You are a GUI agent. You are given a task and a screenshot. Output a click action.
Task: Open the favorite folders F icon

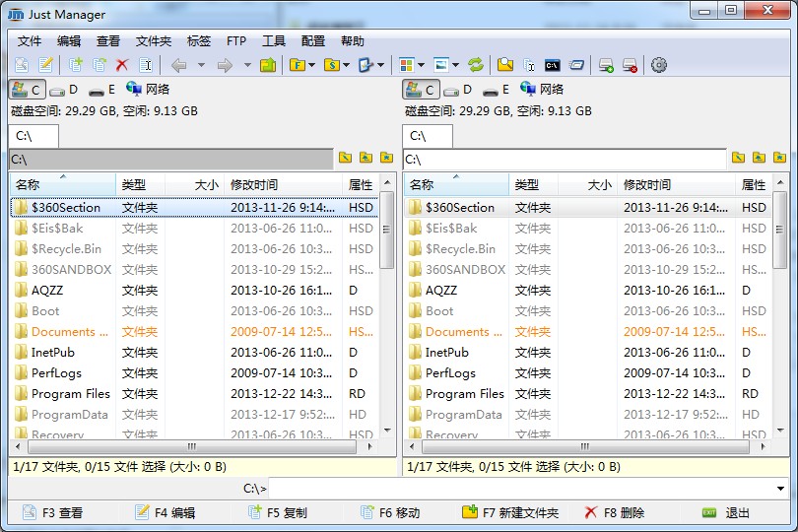[298, 65]
